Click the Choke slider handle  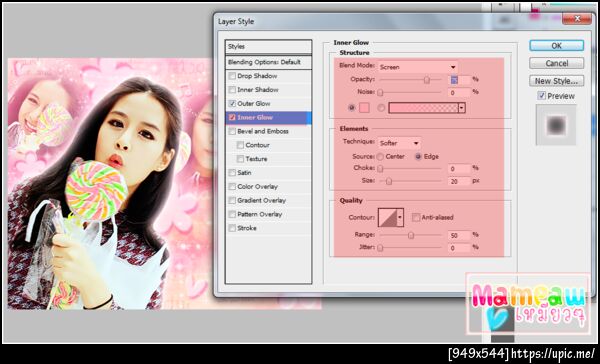point(380,168)
